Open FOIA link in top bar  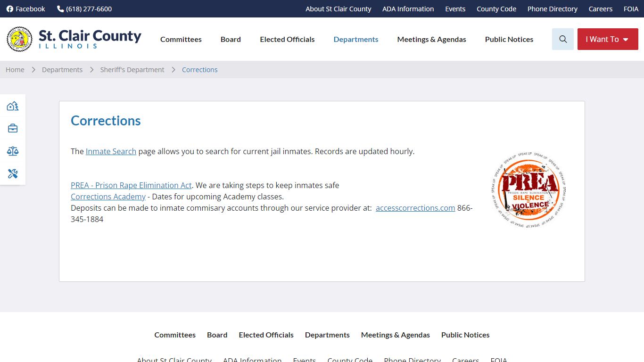(631, 9)
